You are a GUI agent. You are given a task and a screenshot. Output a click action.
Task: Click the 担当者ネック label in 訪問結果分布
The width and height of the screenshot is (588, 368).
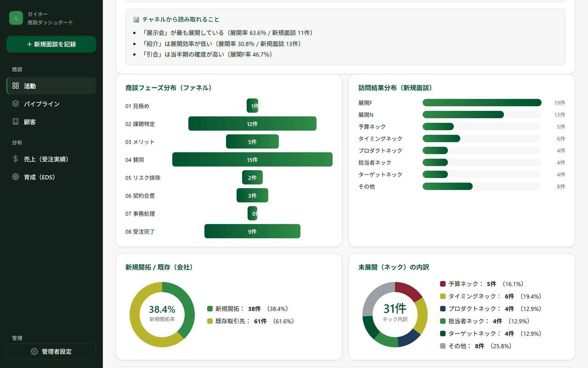[375, 162]
